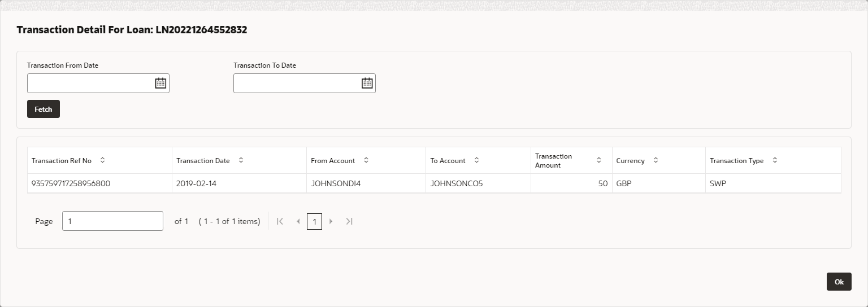Sort by Transaction Date column
Image resolution: width=868 pixels, height=307 pixels.
coord(241,160)
